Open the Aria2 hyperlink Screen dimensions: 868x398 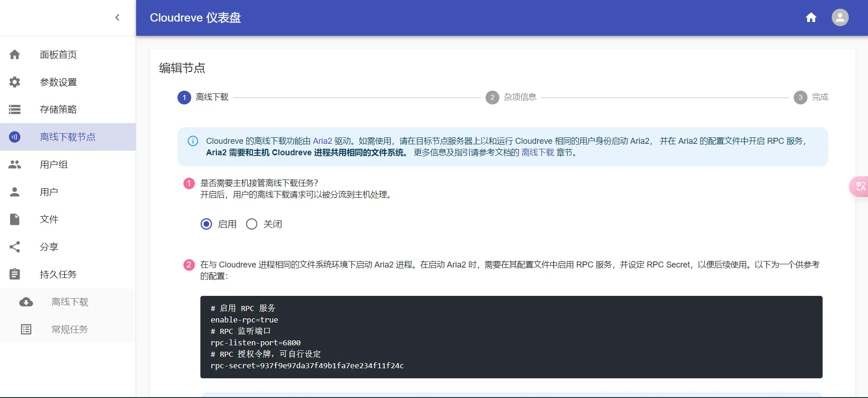pyautogui.click(x=322, y=141)
